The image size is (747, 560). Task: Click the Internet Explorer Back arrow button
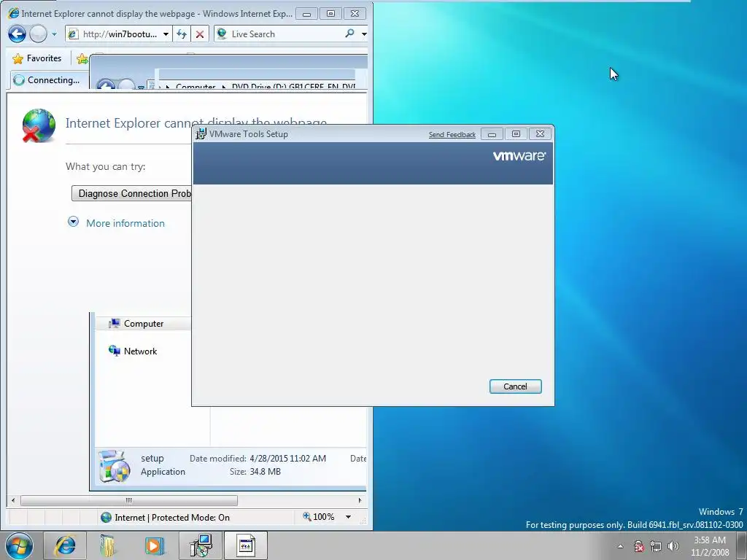click(x=18, y=34)
